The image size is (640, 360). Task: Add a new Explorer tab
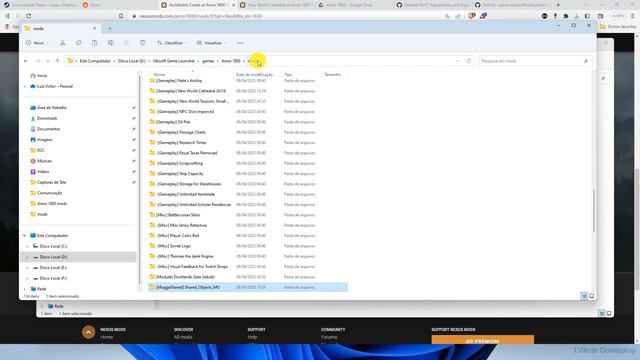109,29
